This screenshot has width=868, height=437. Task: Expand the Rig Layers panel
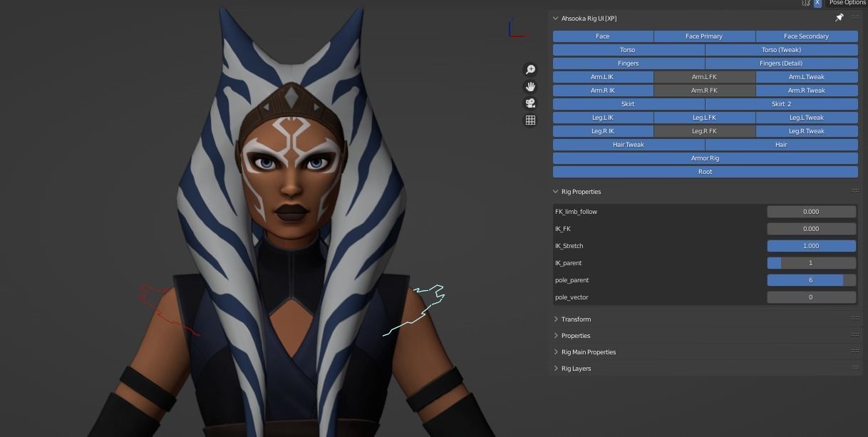pyautogui.click(x=555, y=368)
